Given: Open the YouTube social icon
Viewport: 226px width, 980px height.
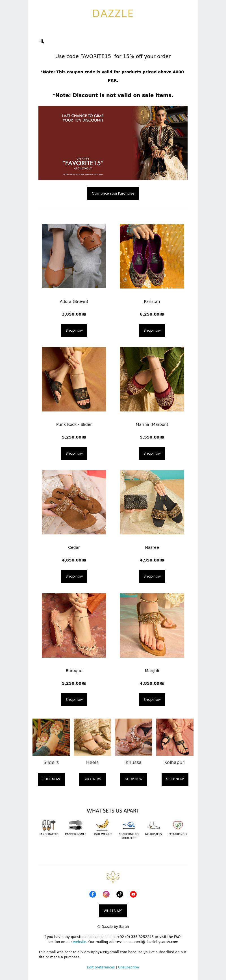Looking at the screenshot, I should 133,894.
